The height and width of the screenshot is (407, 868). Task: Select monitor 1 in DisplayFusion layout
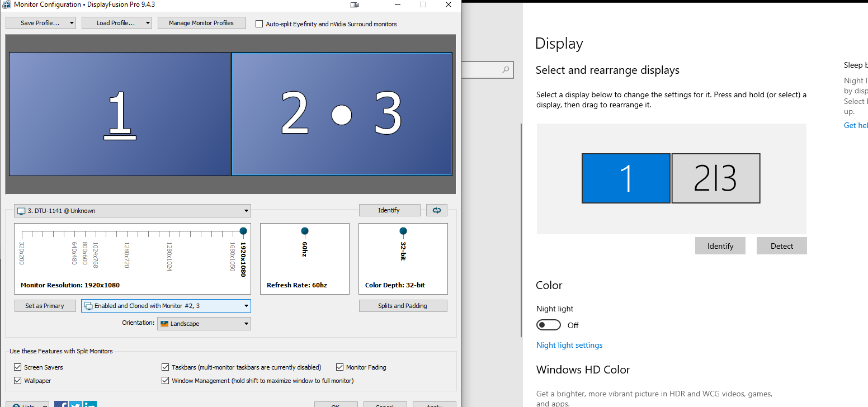coord(120,114)
